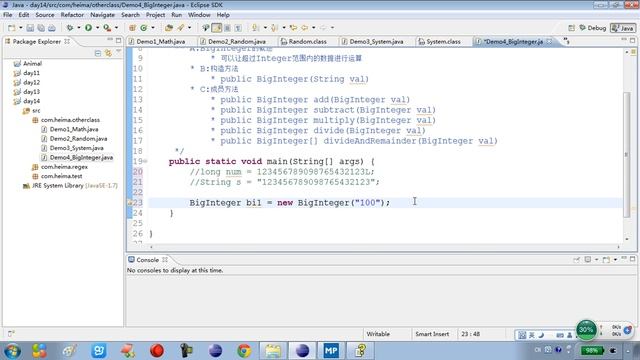
Task: Click the Windows Start button
Action: pyautogui.click(x=12, y=351)
